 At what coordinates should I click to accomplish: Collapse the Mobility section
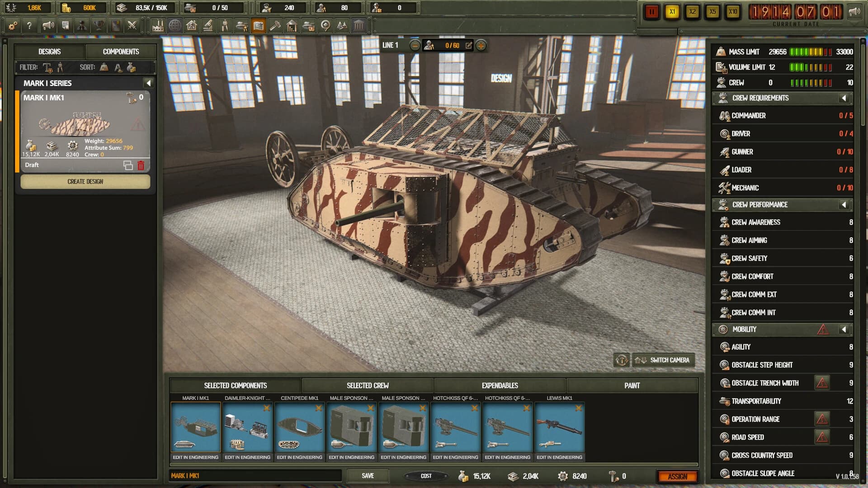(x=844, y=329)
